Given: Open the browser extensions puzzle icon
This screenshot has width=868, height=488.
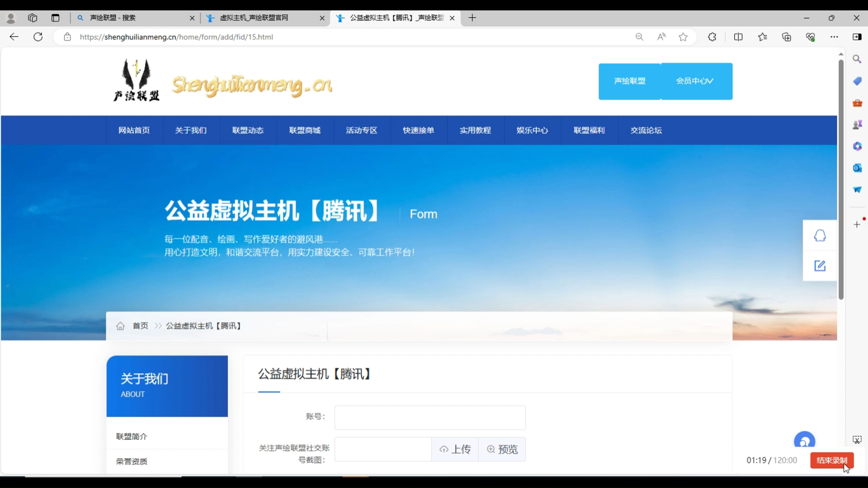Looking at the screenshot, I should [x=712, y=37].
